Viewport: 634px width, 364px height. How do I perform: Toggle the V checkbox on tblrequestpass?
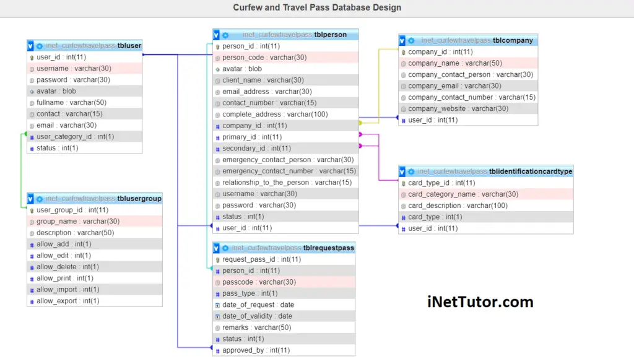click(215, 247)
